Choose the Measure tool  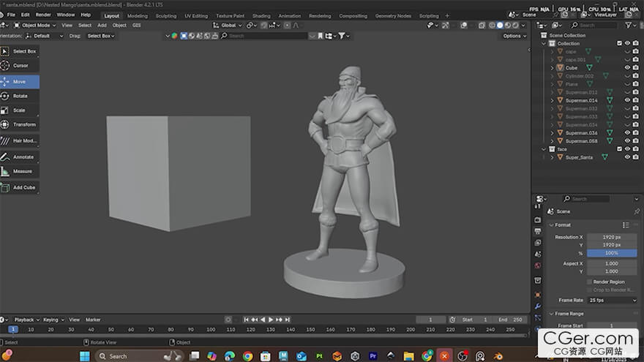[21, 171]
